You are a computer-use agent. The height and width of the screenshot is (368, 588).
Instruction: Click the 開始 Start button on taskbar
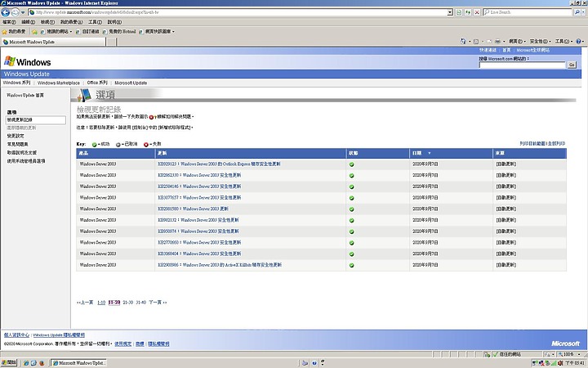coord(9,363)
